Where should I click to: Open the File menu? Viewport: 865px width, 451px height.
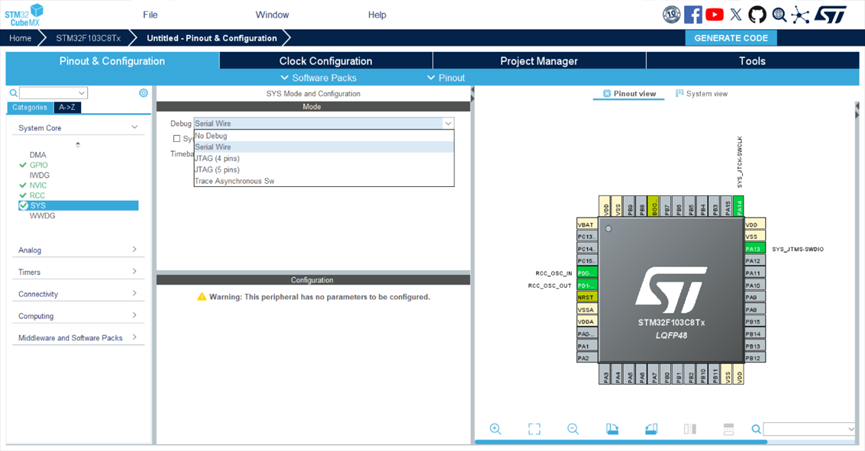150,15
